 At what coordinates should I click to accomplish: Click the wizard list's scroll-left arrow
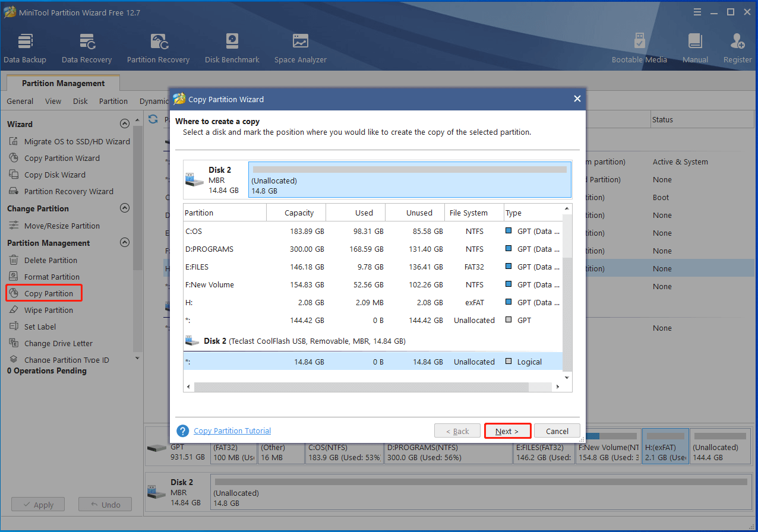tap(189, 387)
